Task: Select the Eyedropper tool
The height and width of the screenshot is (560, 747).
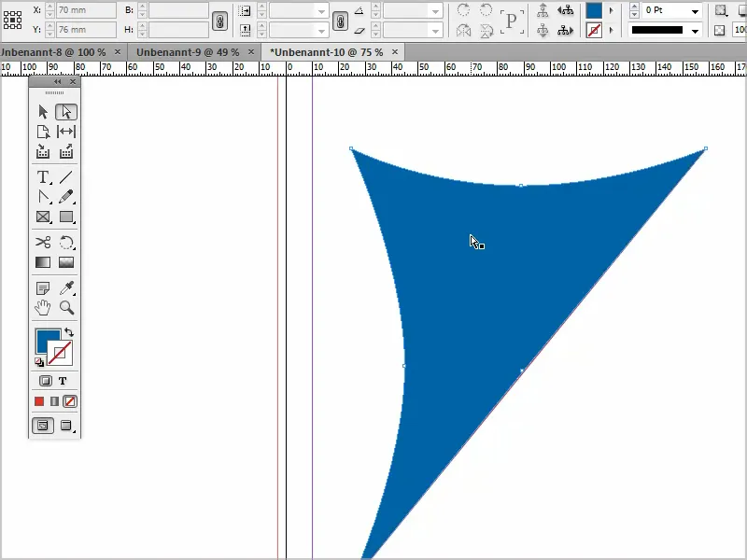Action: 66,288
